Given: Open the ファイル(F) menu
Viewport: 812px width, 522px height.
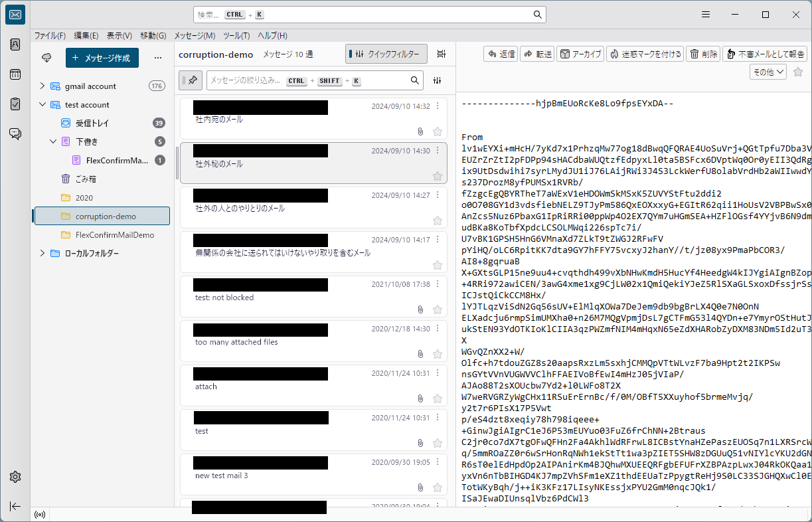Looking at the screenshot, I should [50, 36].
